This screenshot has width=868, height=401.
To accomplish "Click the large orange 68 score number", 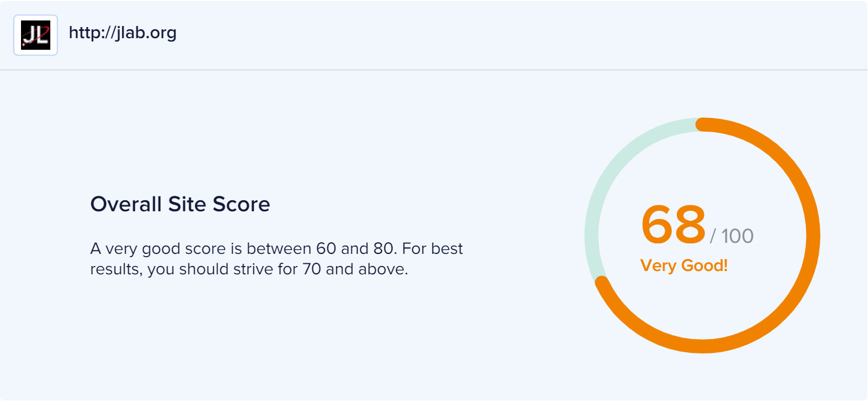I will pos(673,224).
